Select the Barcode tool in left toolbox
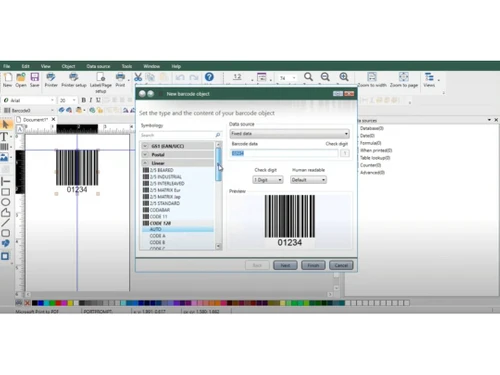The width and height of the screenshot is (500, 375). click(4, 147)
